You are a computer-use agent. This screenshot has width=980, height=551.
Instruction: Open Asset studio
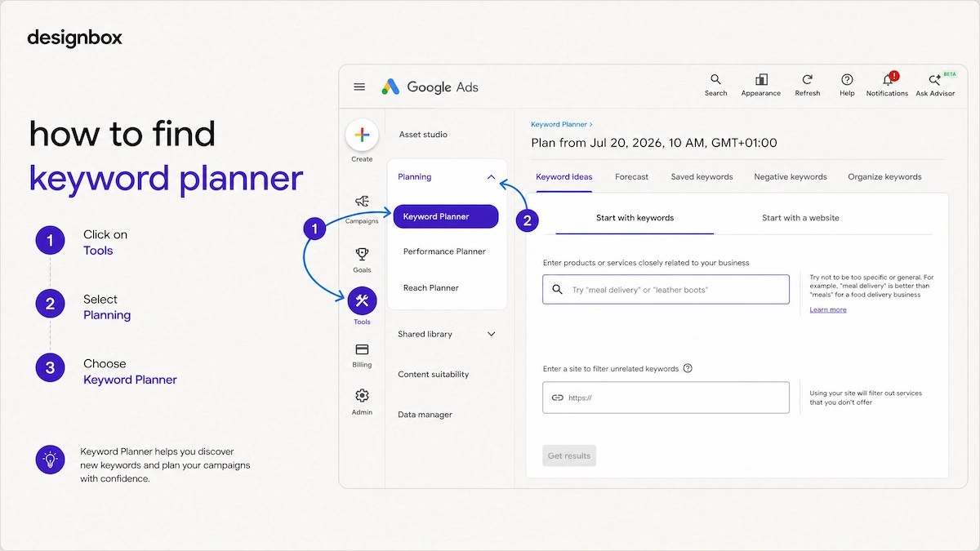point(423,135)
